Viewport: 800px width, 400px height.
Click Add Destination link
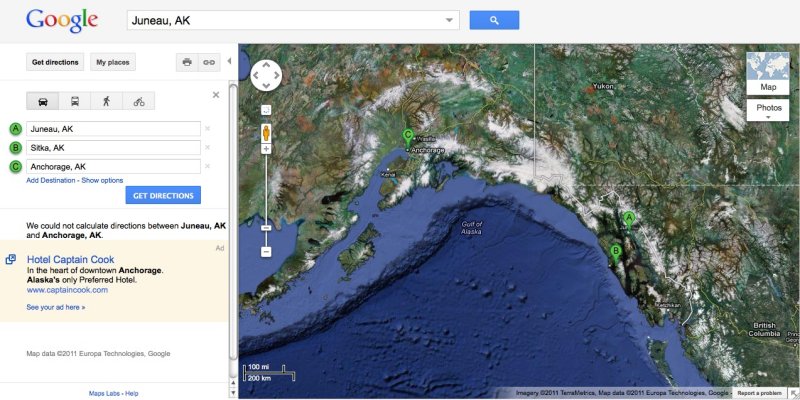pyautogui.click(x=51, y=181)
